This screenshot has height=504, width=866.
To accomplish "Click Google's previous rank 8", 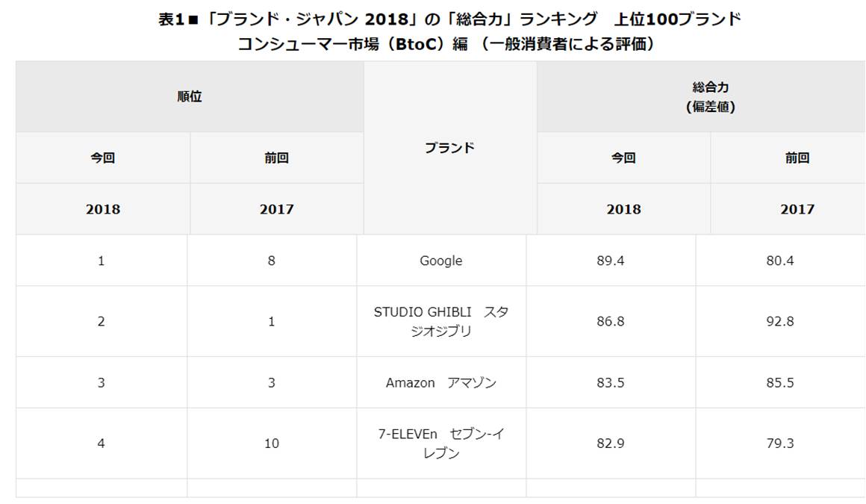I will pyautogui.click(x=271, y=261).
